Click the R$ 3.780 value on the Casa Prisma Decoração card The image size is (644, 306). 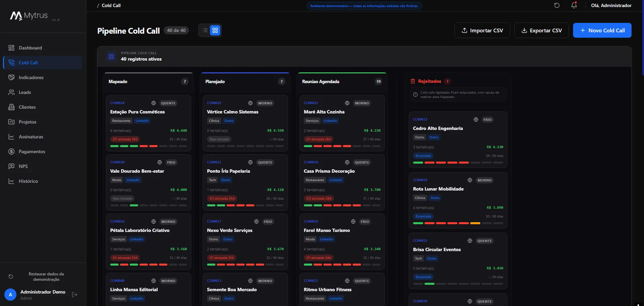click(372, 190)
